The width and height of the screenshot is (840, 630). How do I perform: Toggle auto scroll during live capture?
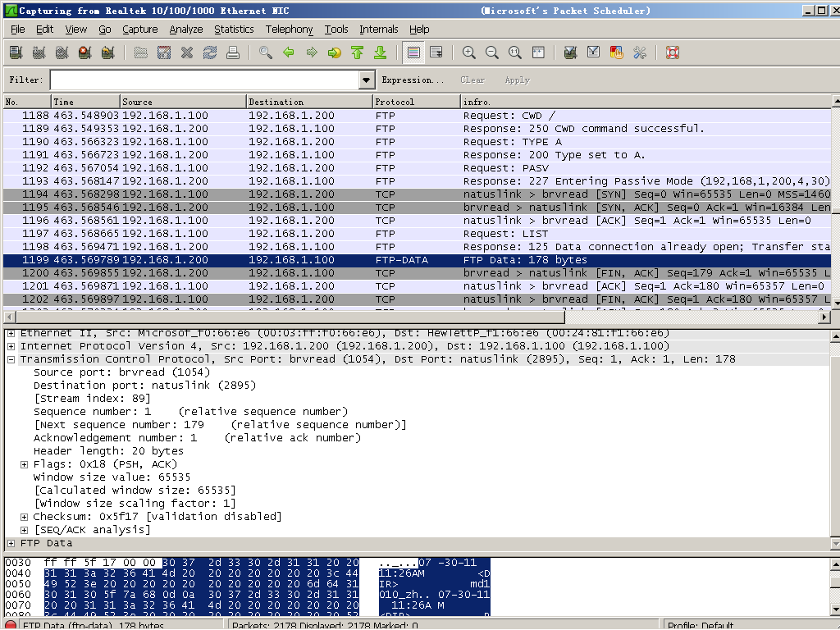[436, 52]
